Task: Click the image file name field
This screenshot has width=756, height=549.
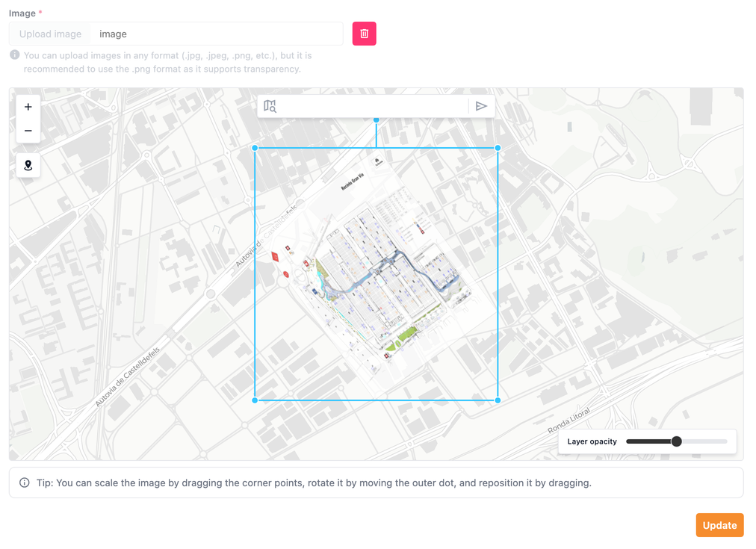Action: [x=217, y=34]
